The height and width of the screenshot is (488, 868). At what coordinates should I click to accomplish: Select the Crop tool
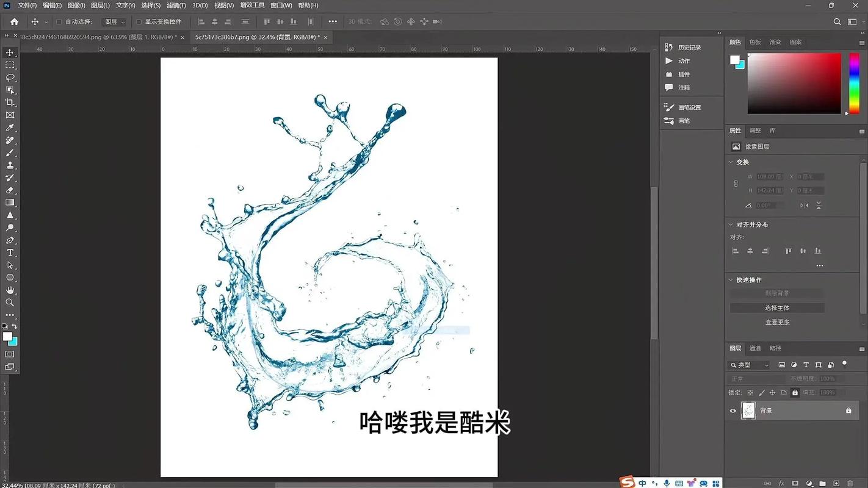10,102
